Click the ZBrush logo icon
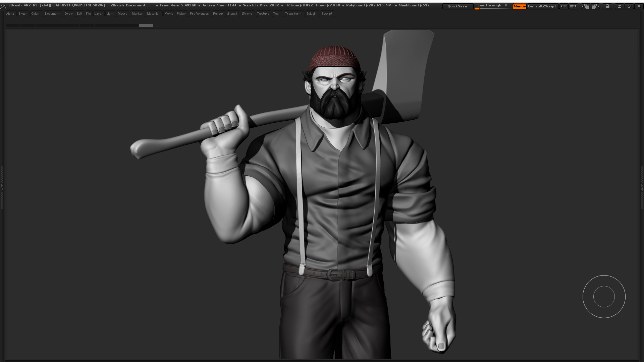Image resolution: width=644 pixels, height=362 pixels. click(x=3, y=6)
